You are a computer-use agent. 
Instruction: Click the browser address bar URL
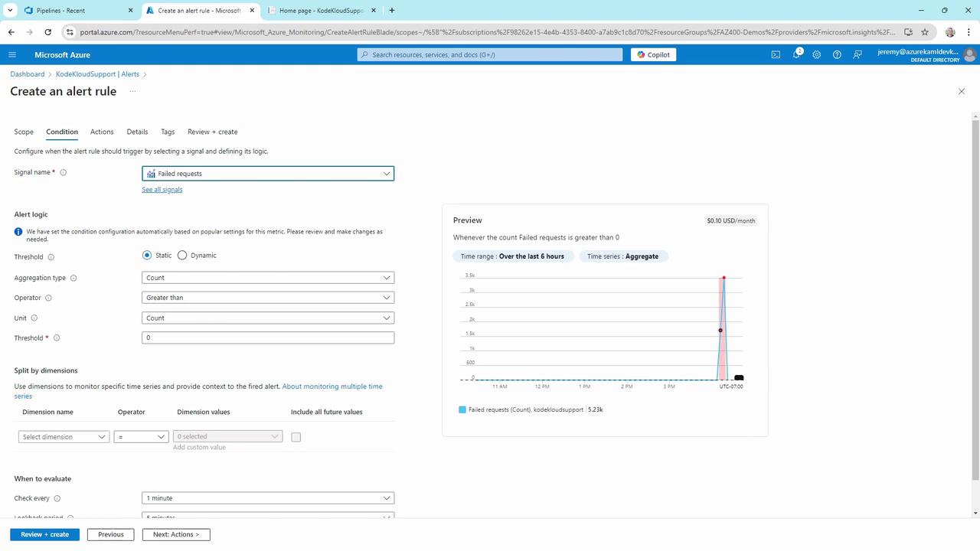click(x=486, y=32)
